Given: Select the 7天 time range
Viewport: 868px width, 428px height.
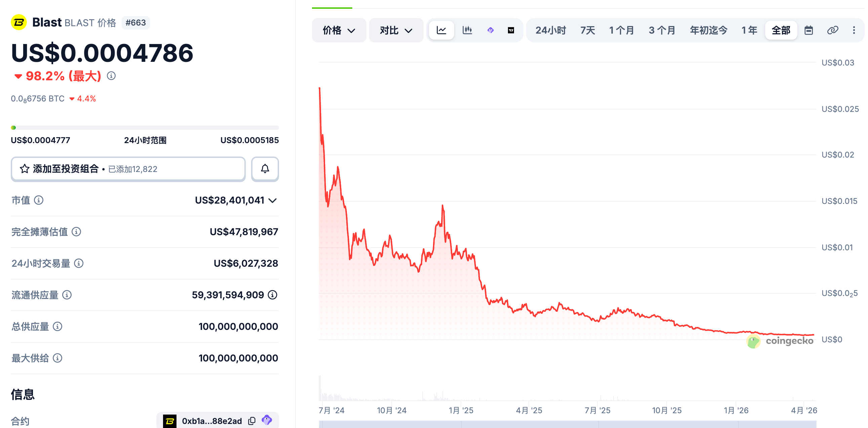Looking at the screenshot, I should 587,30.
